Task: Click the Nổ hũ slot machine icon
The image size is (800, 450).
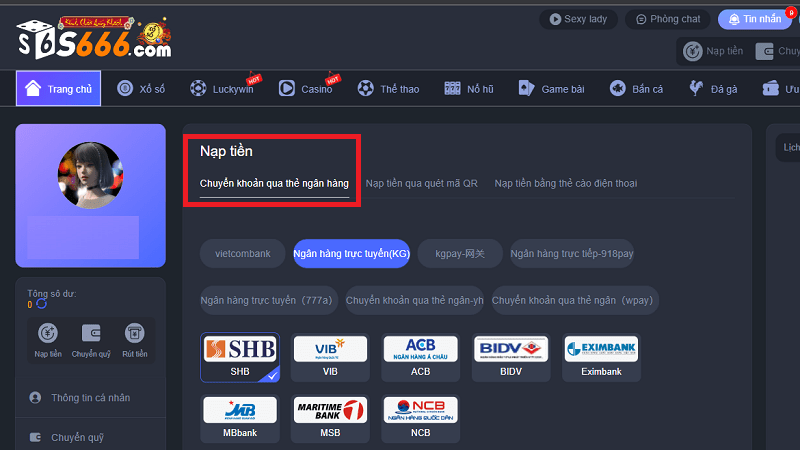Action: click(452, 88)
